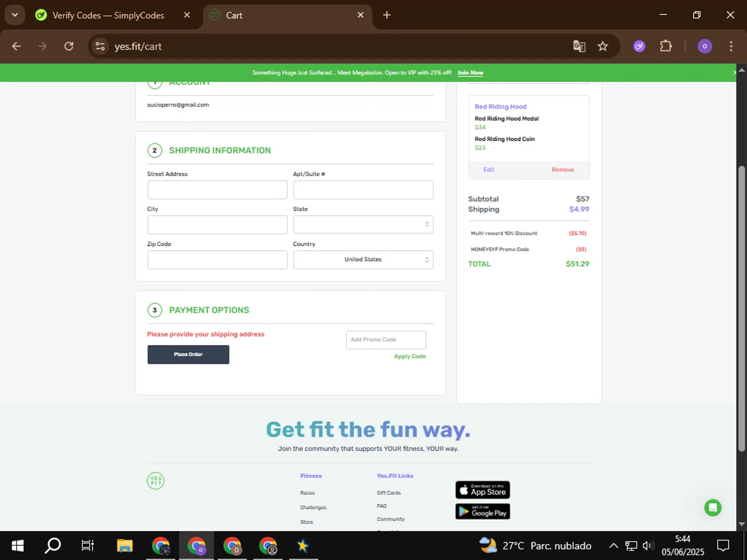Click the browser forward arrow

[42, 46]
